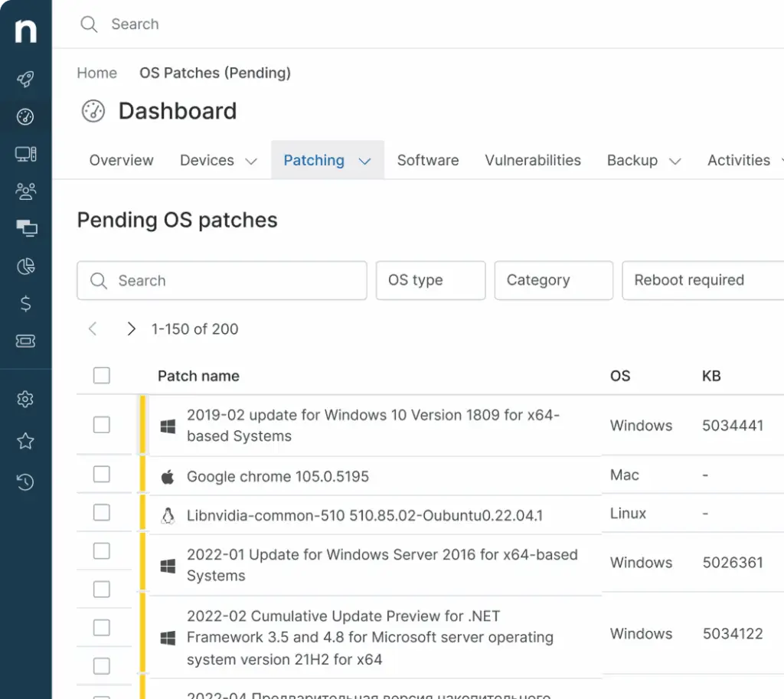Open the dollar sign finance sidebar icon

pyautogui.click(x=25, y=303)
